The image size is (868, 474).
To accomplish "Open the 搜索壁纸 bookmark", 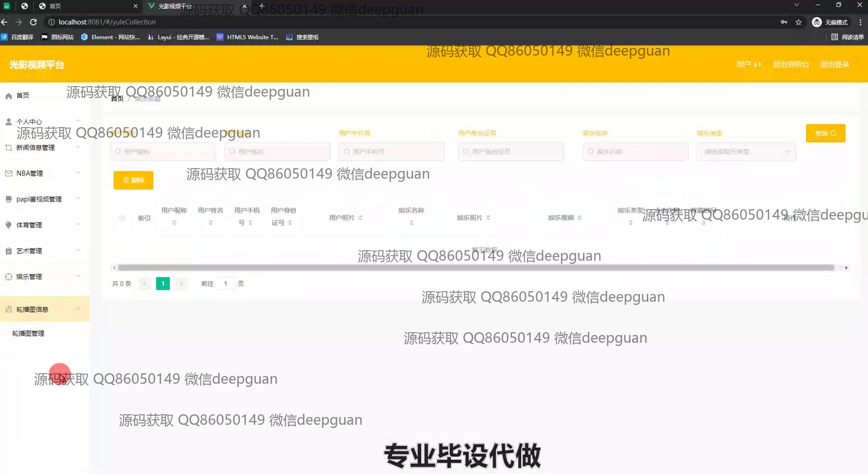I will [302, 37].
